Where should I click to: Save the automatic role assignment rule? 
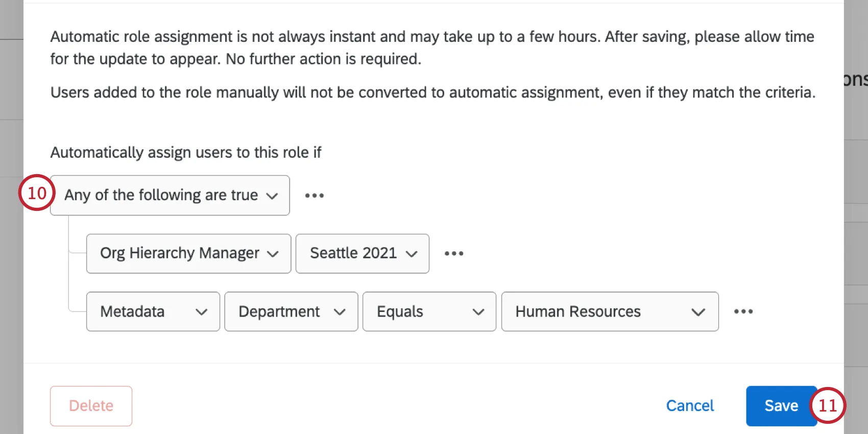[781, 405]
